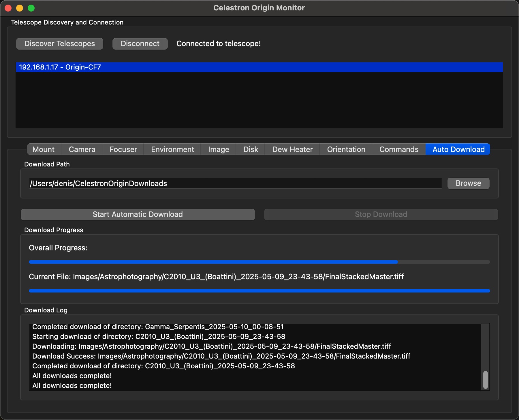Click the Current File path label
Viewport: 519px width, 420px height.
click(x=216, y=277)
